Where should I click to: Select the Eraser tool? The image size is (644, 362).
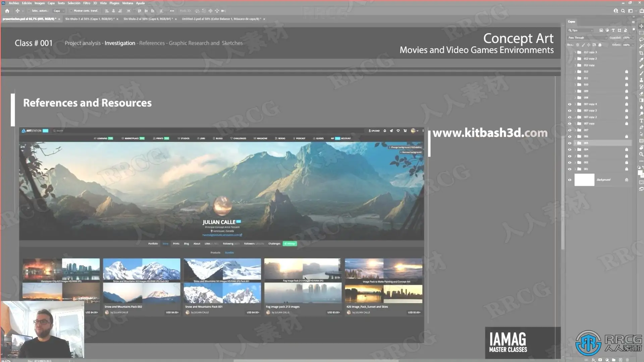pos(641,94)
